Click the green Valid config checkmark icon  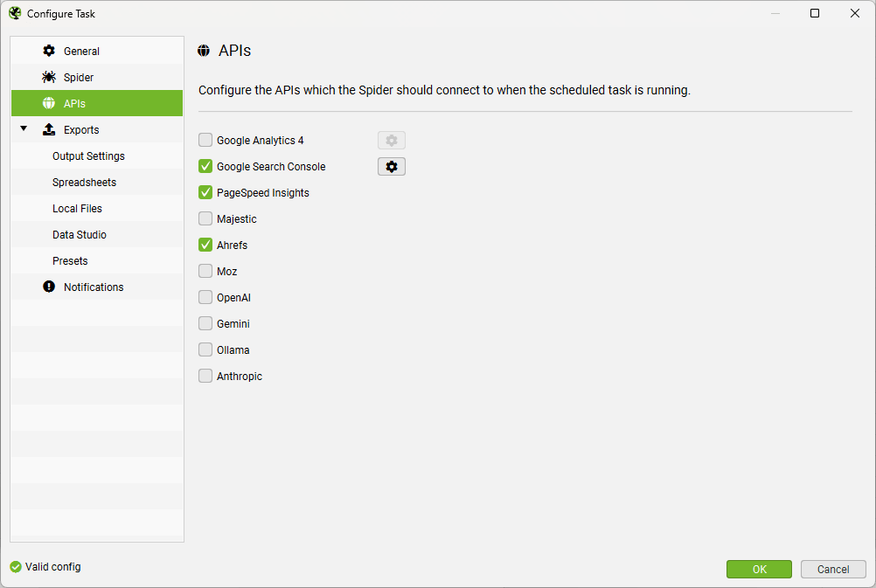(16, 567)
